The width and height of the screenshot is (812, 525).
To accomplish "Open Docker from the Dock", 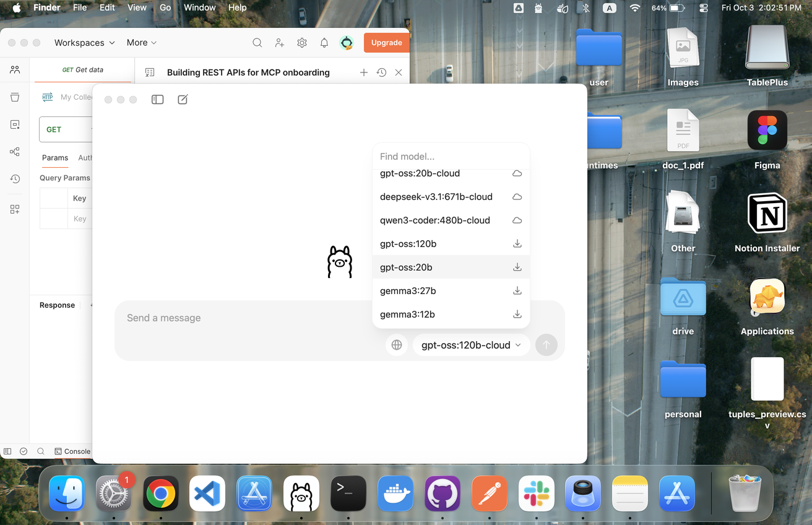I will [395, 494].
